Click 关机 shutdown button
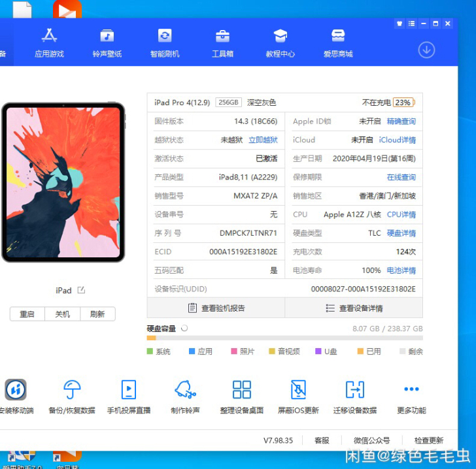 62,314
